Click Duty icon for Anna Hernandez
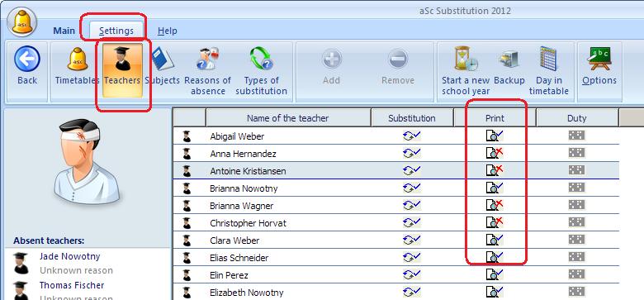The width and height of the screenshot is (644, 300). 576,153
